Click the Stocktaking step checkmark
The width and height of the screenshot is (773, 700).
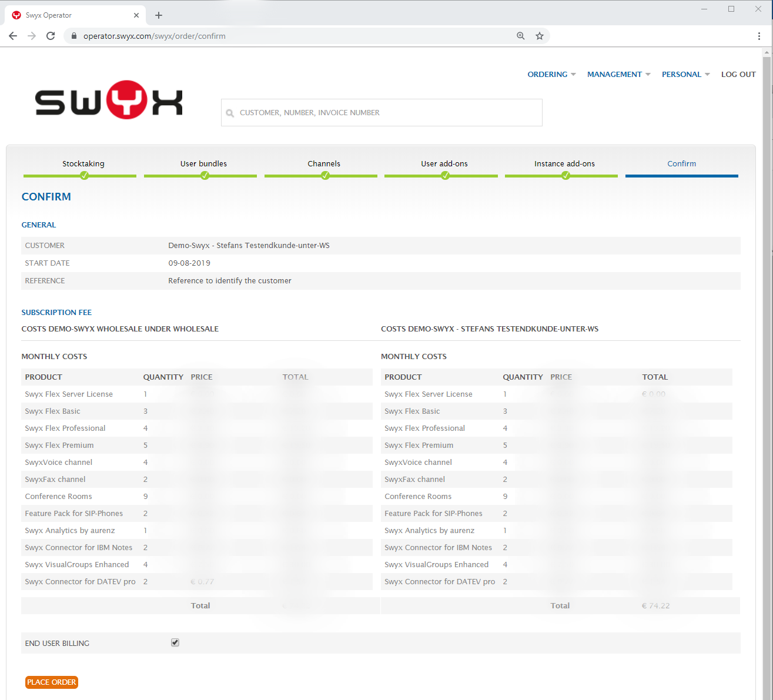pyautogui.click(x=84, y=175)
